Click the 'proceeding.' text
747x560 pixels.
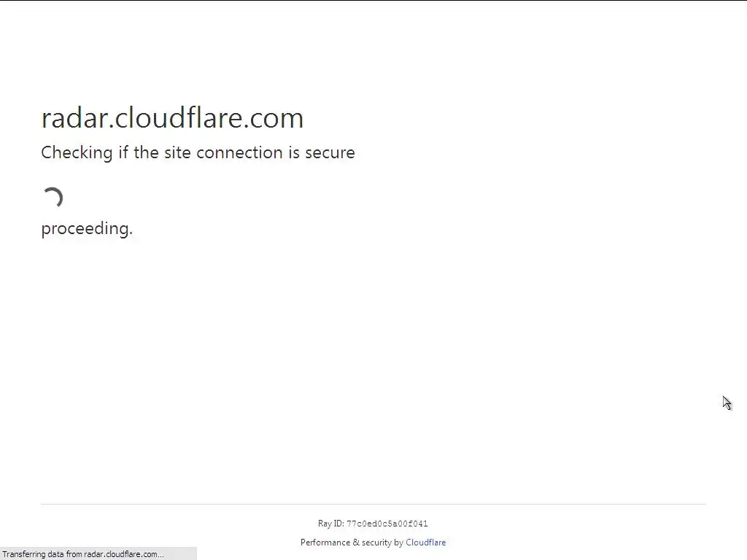tap(87, 228)
